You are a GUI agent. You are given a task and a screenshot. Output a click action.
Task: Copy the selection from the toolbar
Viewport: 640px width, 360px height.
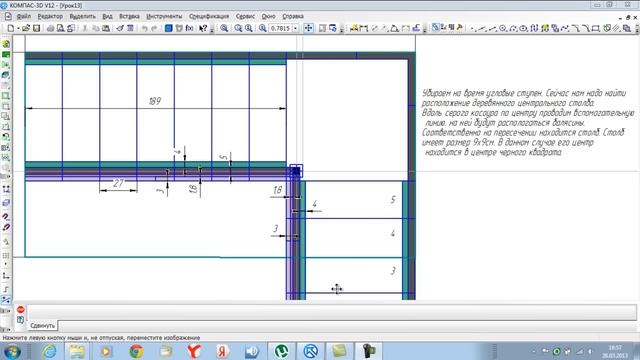[x=96, y=28]
